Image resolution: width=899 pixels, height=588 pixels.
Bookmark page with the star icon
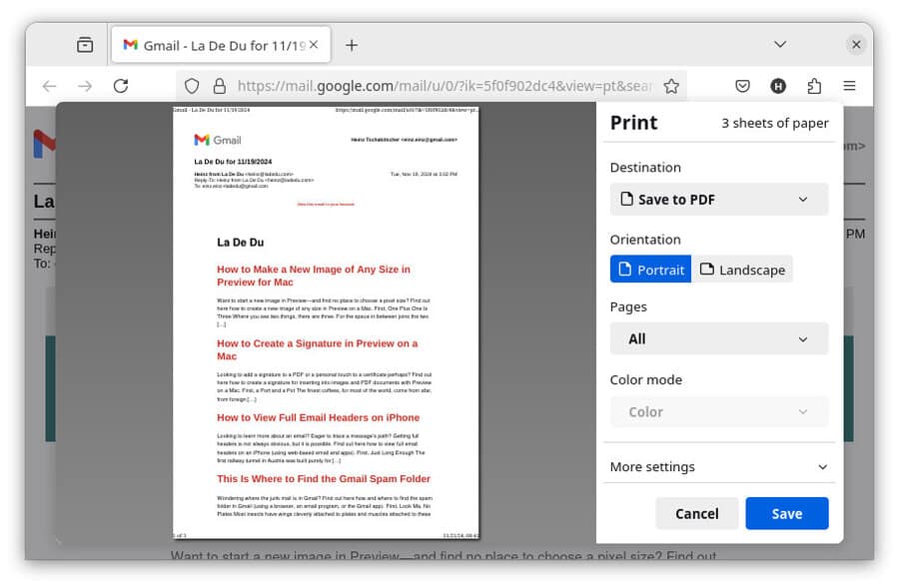671,86
